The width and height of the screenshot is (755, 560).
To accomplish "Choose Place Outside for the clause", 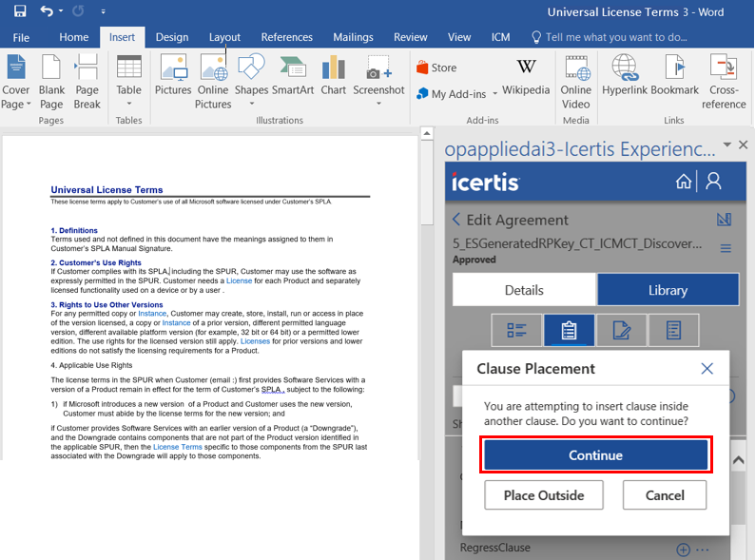I will 544,495.
